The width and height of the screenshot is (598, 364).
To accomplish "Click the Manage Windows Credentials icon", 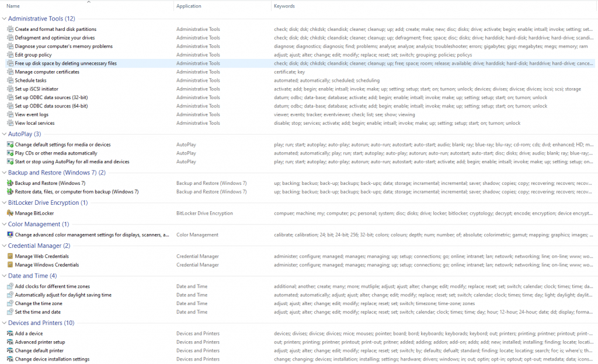I will [11, 265].
